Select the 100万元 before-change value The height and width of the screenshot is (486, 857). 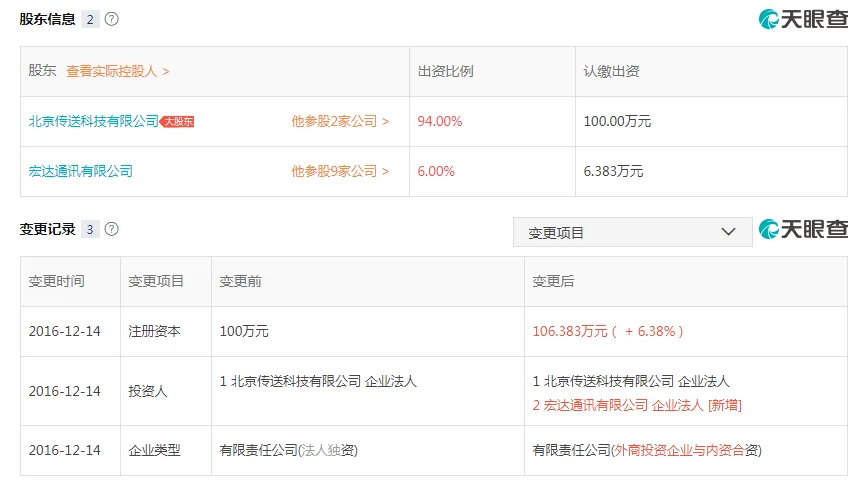coord(244,331)
